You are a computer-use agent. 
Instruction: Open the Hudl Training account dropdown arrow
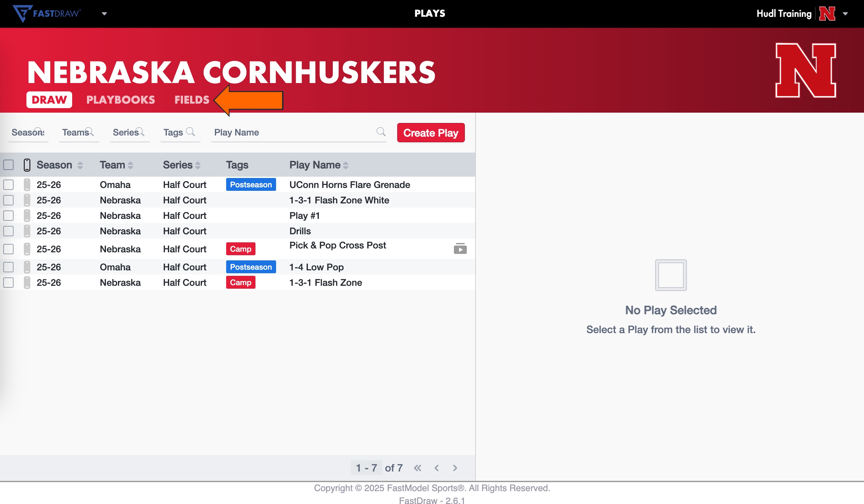coord(845,14)
